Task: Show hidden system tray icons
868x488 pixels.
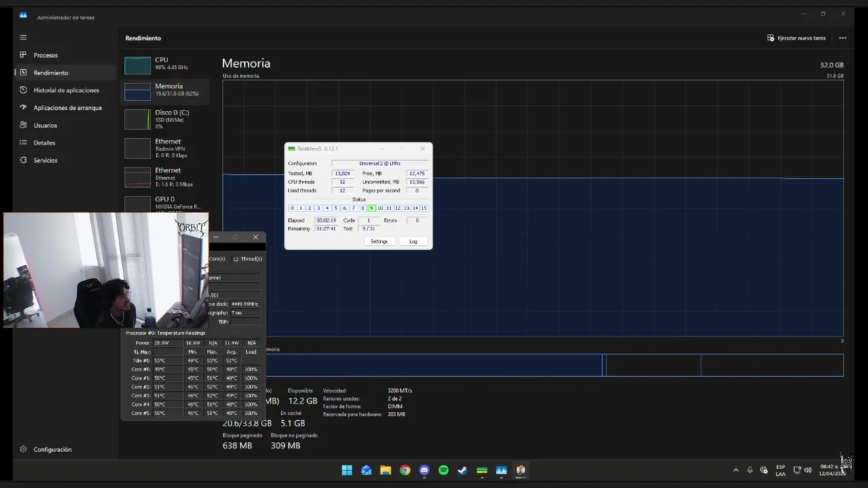Action: pyautogui.click(x=736, y=470)
